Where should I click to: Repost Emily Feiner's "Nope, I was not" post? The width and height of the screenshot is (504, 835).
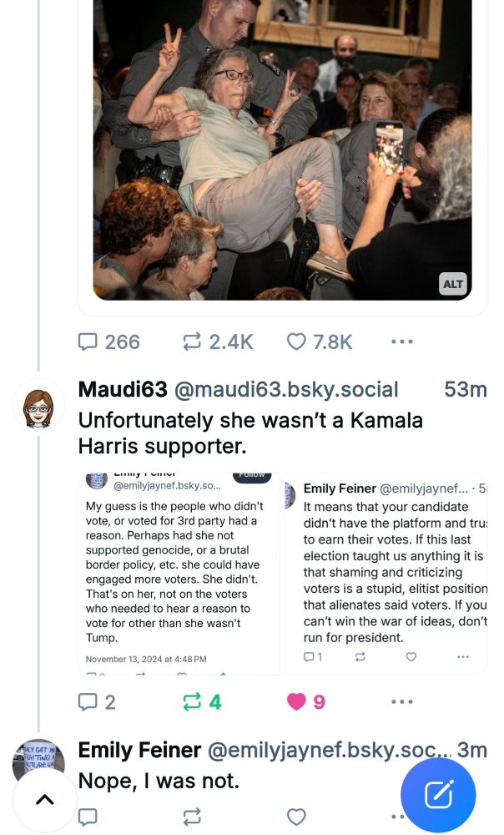(192, 817)
